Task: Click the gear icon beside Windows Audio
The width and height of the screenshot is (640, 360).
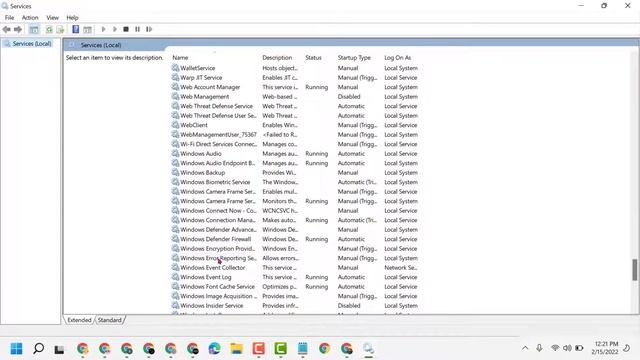Action: 175,153
